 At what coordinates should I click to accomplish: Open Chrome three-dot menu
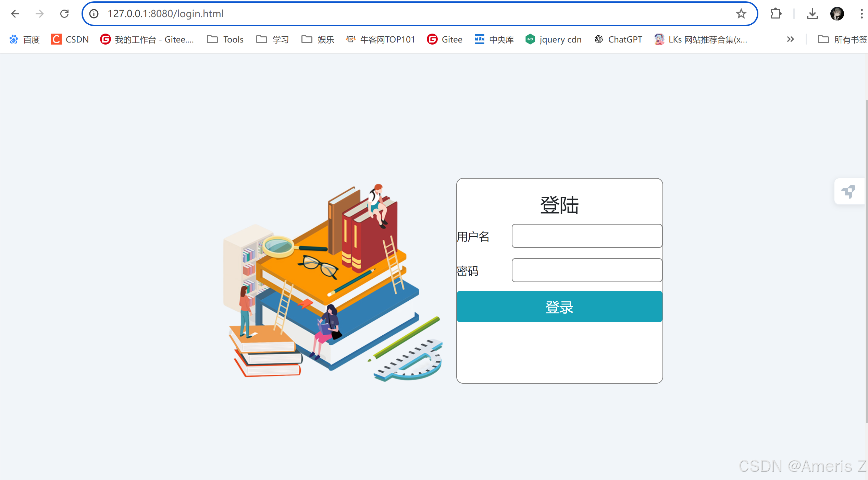861,14
